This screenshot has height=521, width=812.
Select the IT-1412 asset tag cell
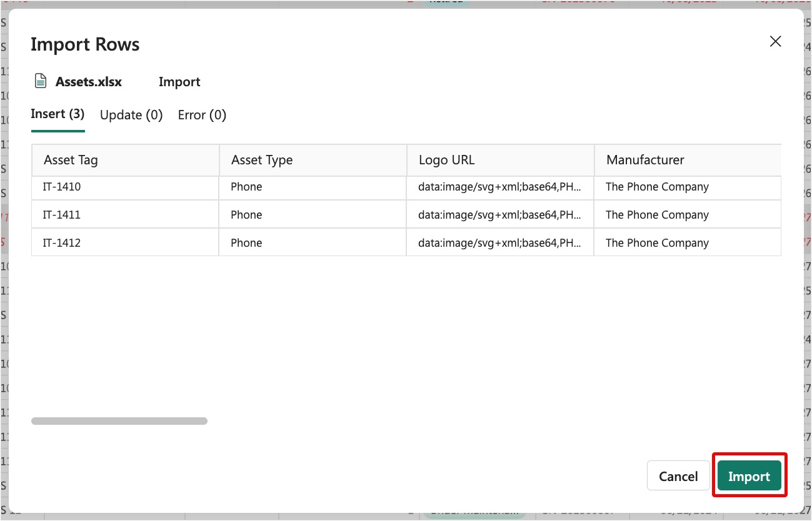click(x=125, y=243)
